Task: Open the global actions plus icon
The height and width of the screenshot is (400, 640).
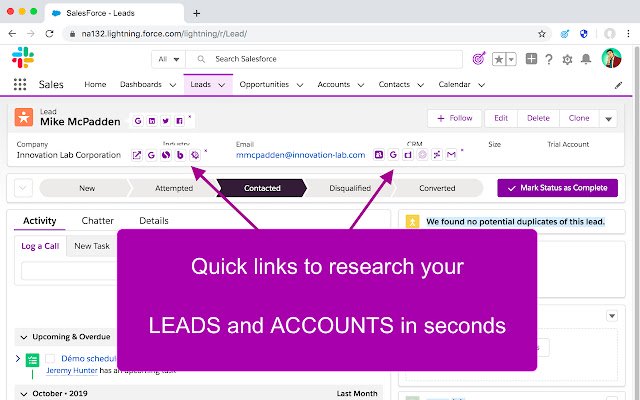Action: tap(531, 59)
